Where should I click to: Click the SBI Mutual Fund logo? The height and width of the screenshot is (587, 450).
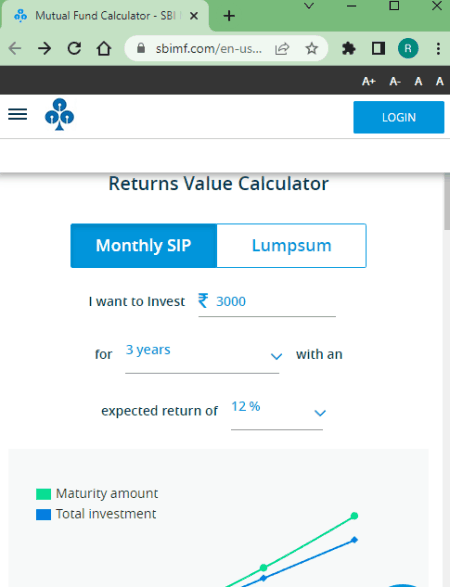[60, 115]
